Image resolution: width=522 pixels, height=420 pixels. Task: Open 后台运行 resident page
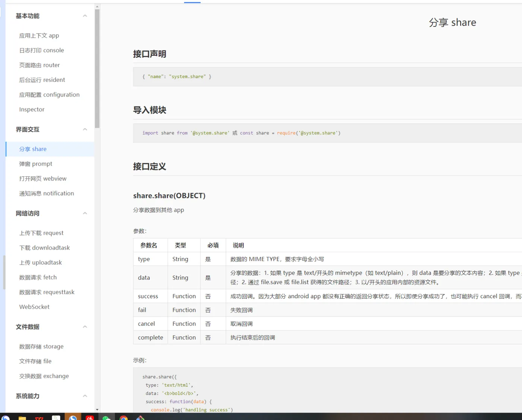(42, 80)
